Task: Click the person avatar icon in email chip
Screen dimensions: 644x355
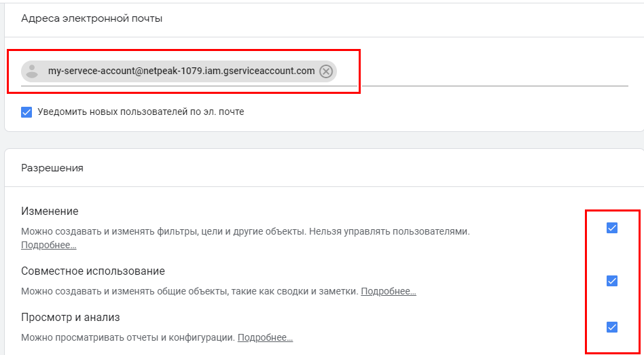Action: pos(32,71)
